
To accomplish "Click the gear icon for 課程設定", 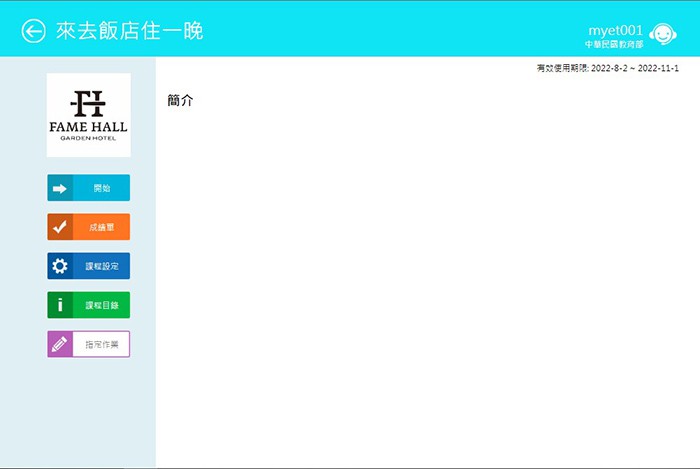I will (60, 266).
